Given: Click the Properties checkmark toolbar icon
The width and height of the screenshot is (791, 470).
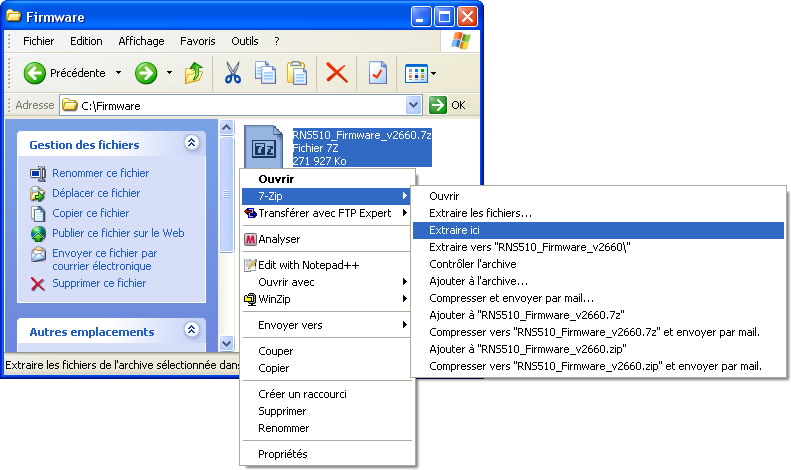Looking at the screenshot, I should pos(378,73).
